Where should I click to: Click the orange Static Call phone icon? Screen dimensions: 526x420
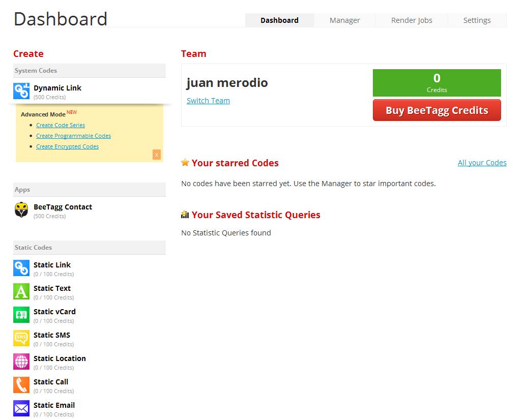(x=21, y=385)
